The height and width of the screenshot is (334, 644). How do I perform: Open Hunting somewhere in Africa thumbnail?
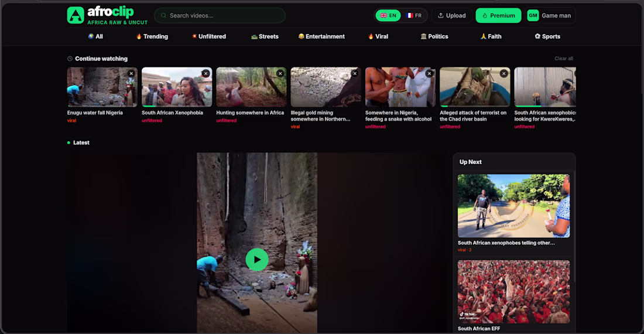[x=251, y=87]
